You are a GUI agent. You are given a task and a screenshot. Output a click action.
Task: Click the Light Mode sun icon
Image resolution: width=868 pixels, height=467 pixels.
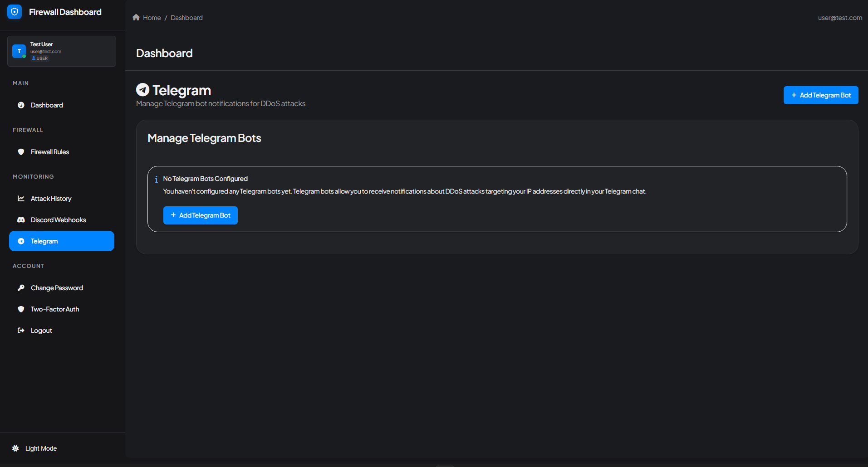tap(15, 448)
